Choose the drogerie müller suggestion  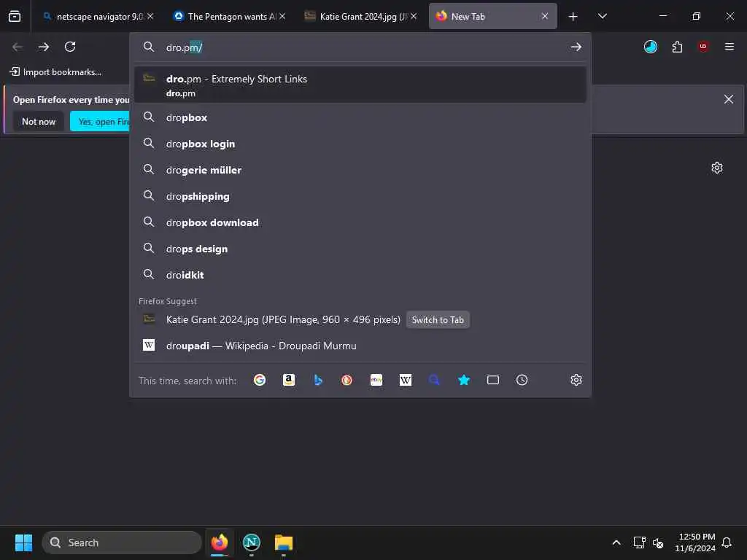click(360, 169)
